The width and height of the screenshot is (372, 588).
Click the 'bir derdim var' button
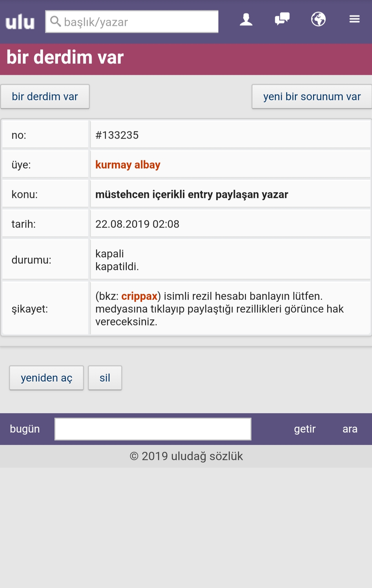(x=45, y=97)
